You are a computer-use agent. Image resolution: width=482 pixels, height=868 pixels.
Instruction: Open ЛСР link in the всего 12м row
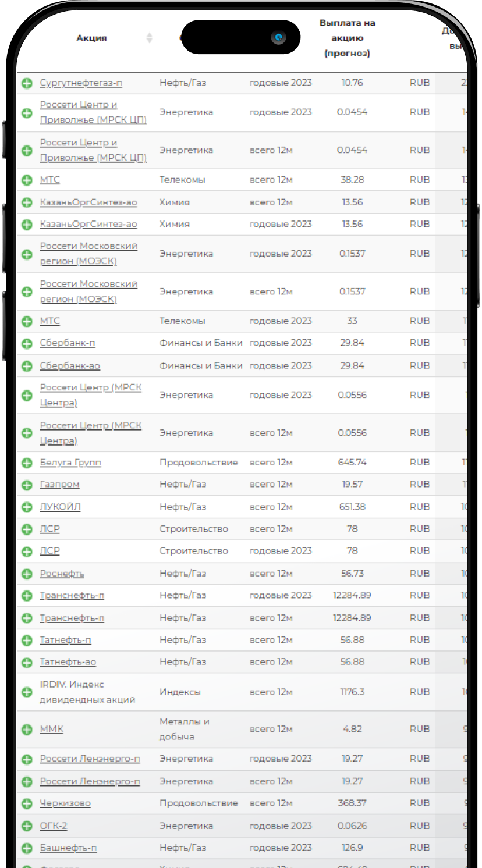point(49,529)
